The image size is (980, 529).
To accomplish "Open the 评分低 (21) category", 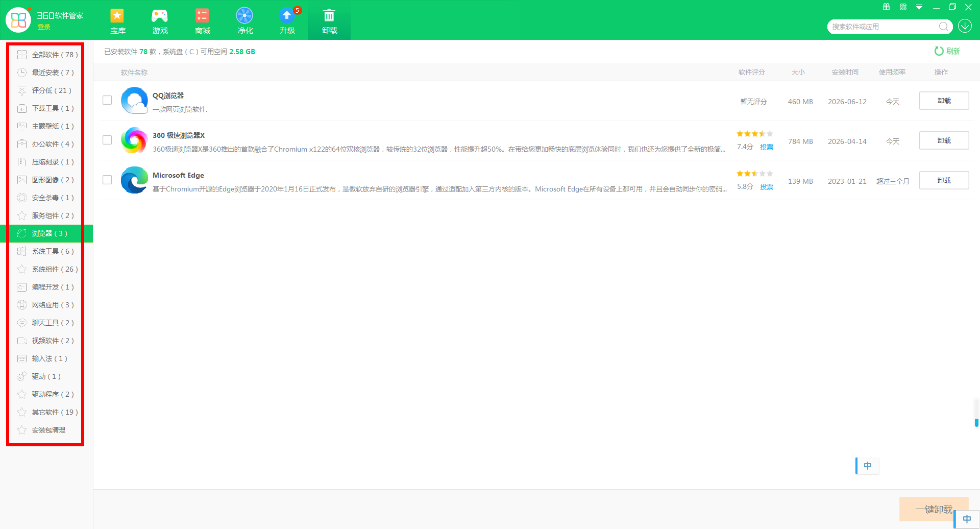I will 46,90.
